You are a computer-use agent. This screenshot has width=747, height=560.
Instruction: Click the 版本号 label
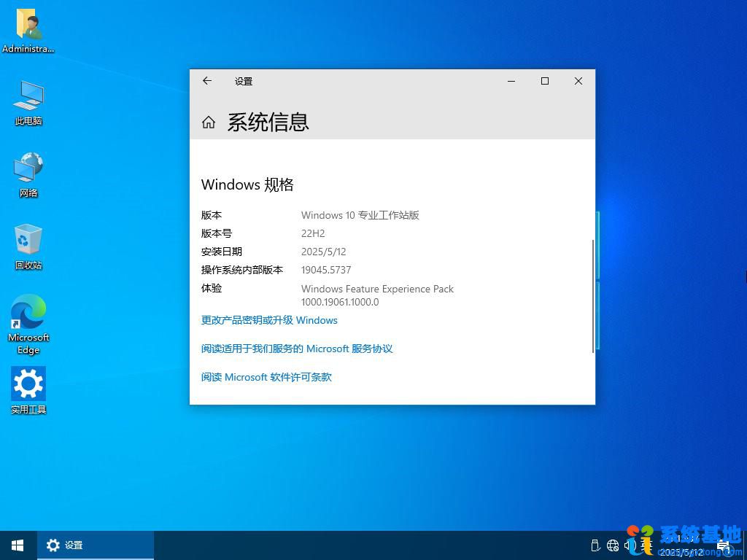coord(216,233)
